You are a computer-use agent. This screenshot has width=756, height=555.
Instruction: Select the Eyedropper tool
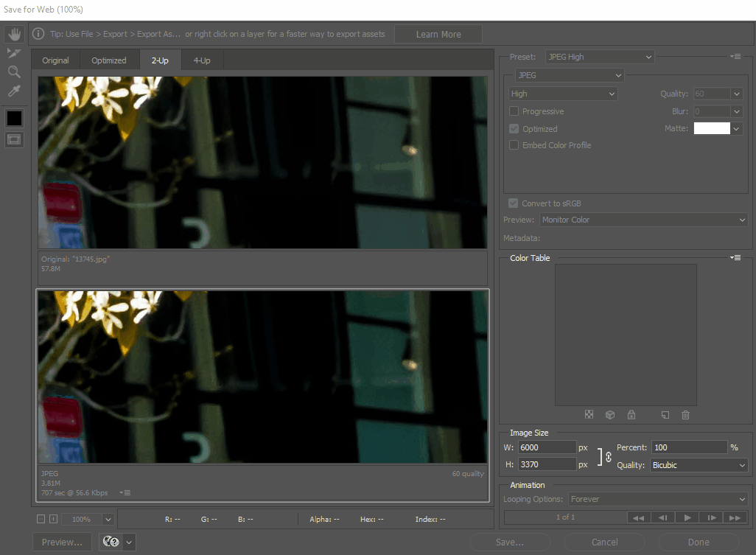14,91
